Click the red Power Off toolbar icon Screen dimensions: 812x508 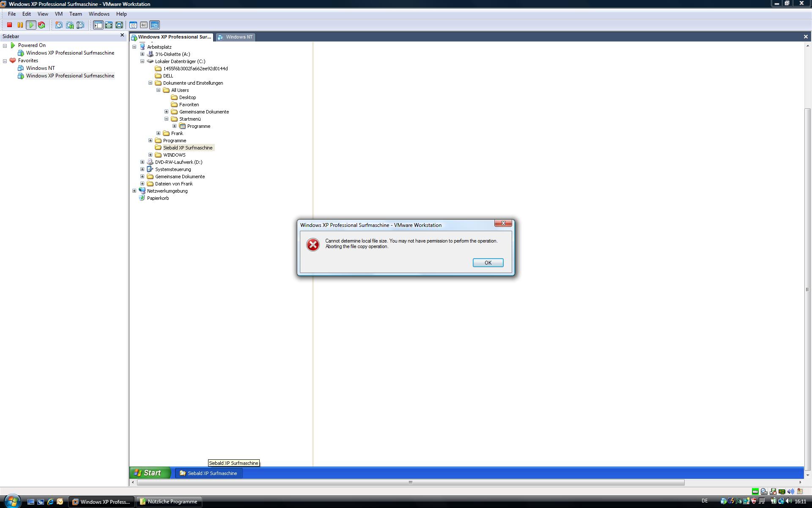point(9,25)
